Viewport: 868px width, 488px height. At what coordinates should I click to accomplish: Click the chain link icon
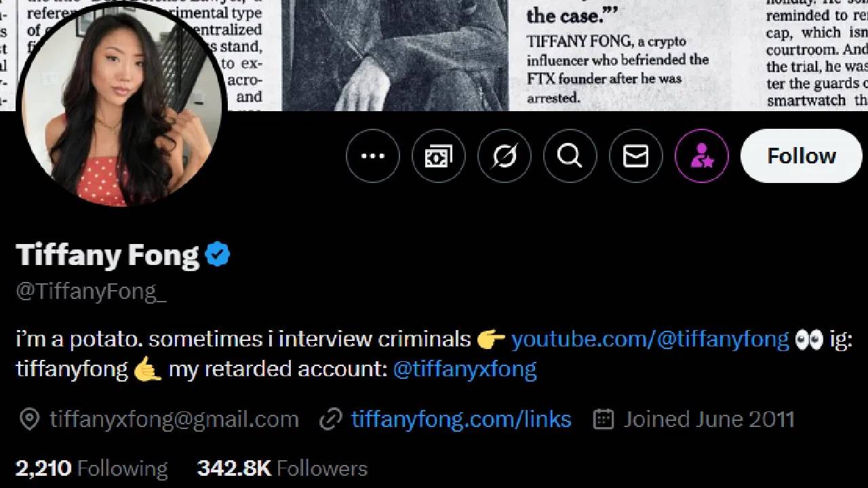(330, 420)
